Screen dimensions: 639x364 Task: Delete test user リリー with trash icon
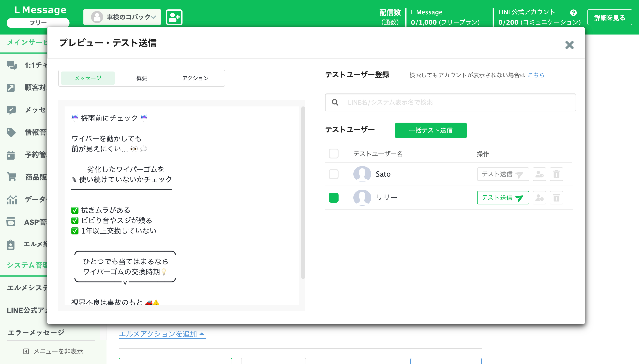[x=556, y=198]
